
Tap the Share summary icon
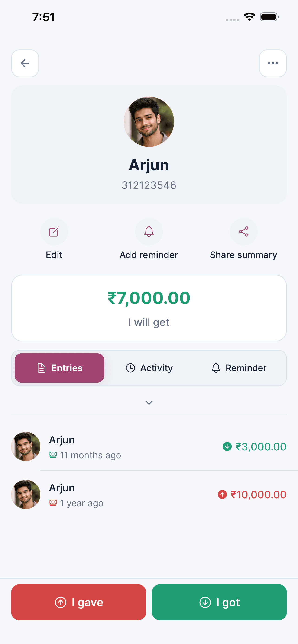243,232
